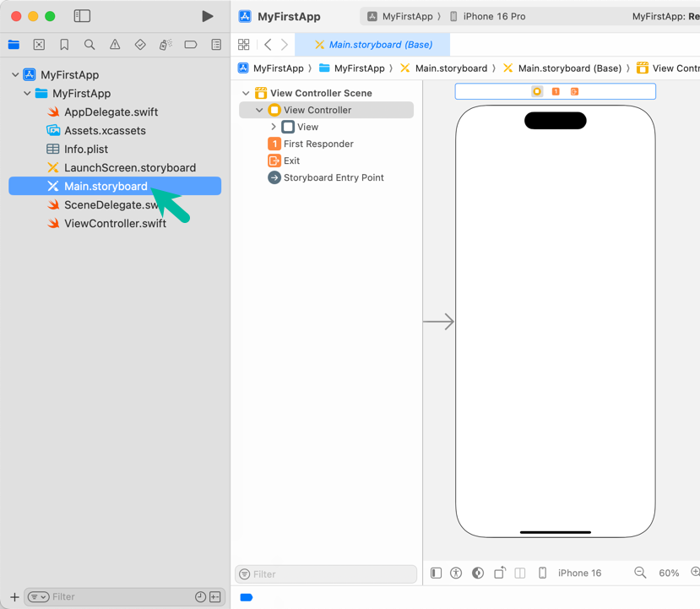Toggle canvas appearance light/dark
700x609 pixels.
click(478, 573)
